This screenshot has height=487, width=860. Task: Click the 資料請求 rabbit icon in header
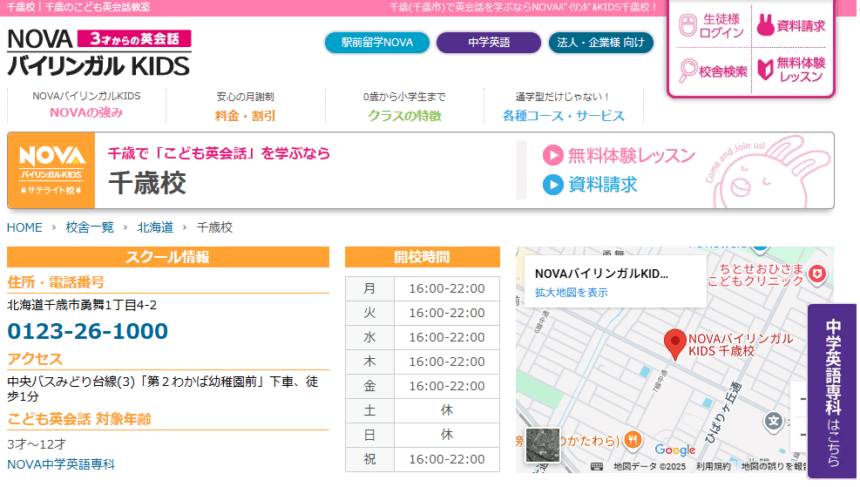[765, 25]
